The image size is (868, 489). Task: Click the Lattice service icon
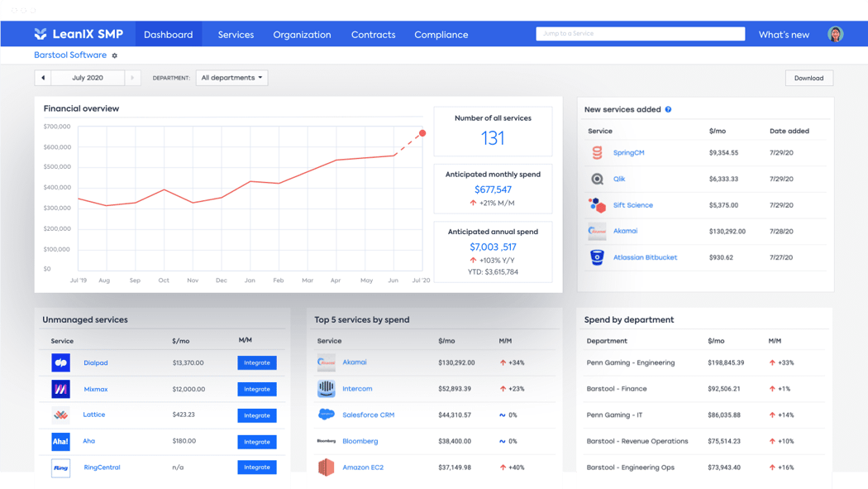point(61,415)
